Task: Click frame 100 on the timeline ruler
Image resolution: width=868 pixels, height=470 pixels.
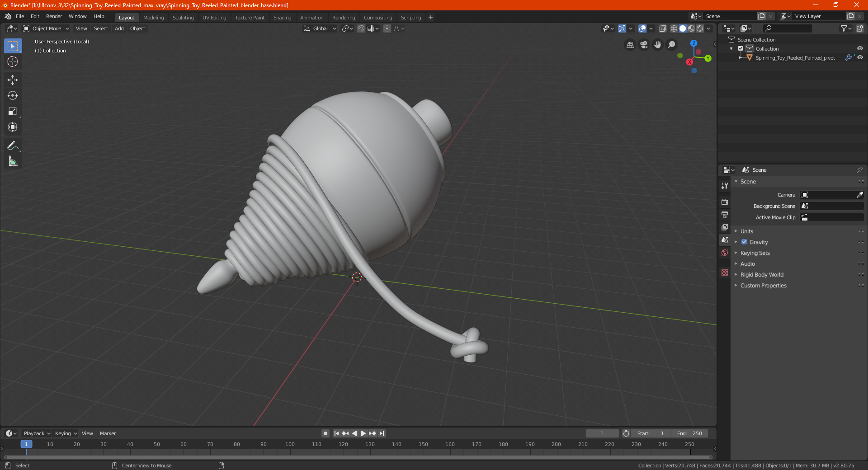Action: pos(290,444)
